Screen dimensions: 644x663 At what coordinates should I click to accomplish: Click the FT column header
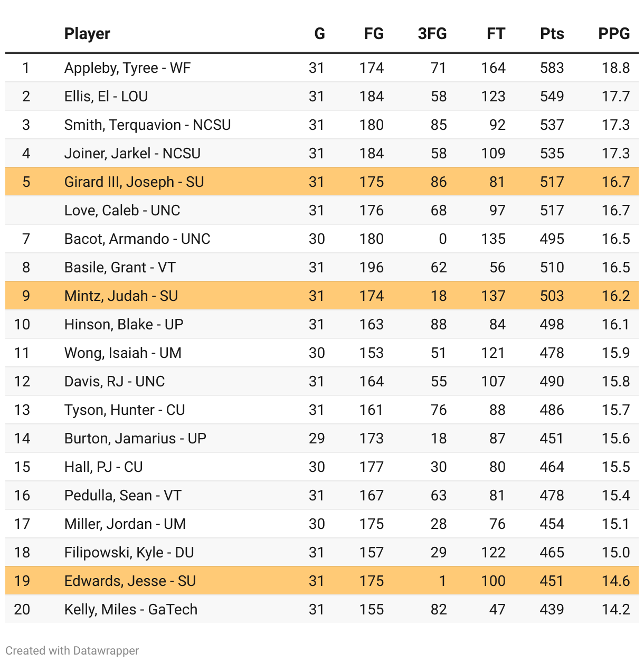coord(495,34)
